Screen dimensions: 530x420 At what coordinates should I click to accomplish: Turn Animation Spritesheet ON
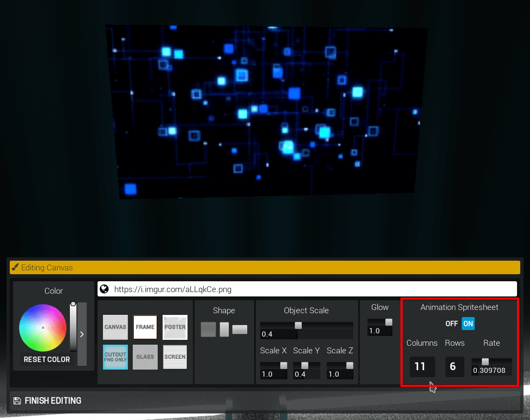click(x=468, y=324)
